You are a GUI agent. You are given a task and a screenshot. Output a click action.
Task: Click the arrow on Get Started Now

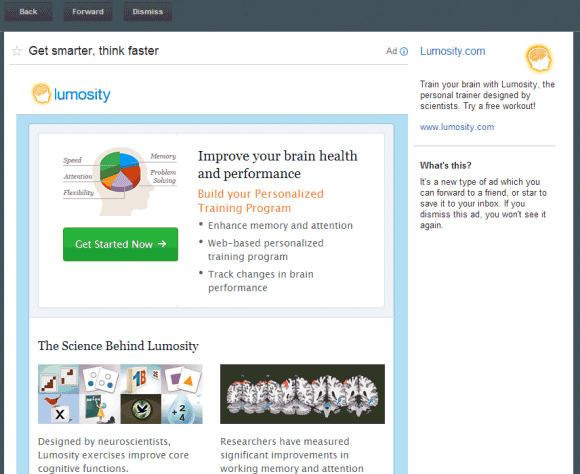coord(162,244)
